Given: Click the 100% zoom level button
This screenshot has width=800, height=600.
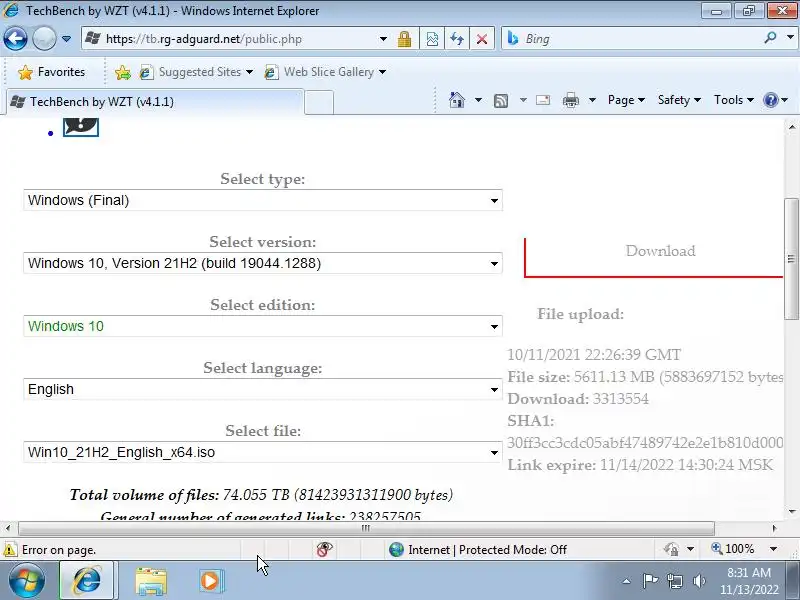Looking at the screenshot, I should tap(733, 549).
